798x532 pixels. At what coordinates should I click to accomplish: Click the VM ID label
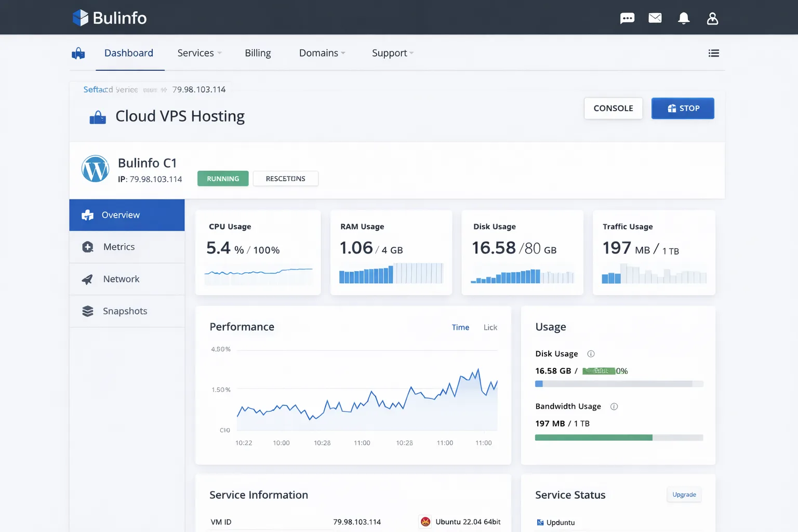pos(221,522)
